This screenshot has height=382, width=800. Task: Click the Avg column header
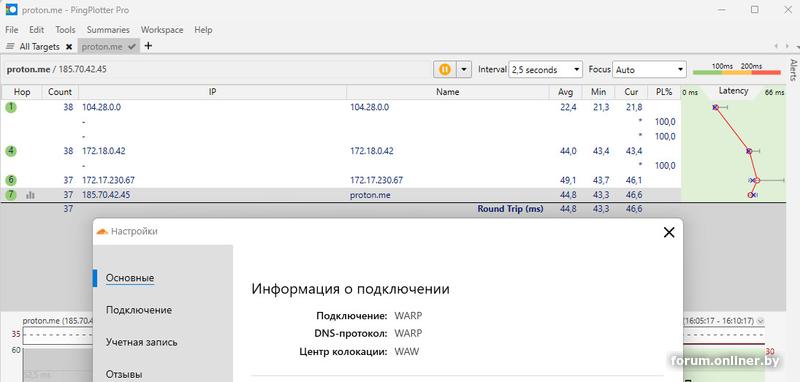pos(565,92)
